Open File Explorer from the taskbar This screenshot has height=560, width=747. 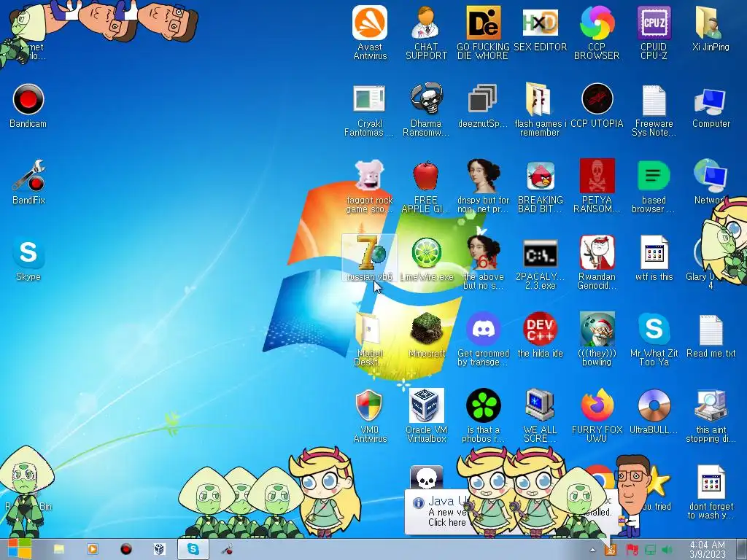(x=59, y=549)
